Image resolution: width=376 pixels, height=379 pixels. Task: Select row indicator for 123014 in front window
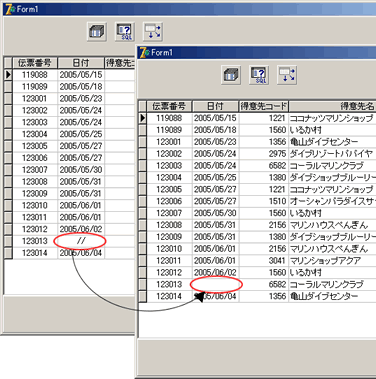(x=143, y=296)
